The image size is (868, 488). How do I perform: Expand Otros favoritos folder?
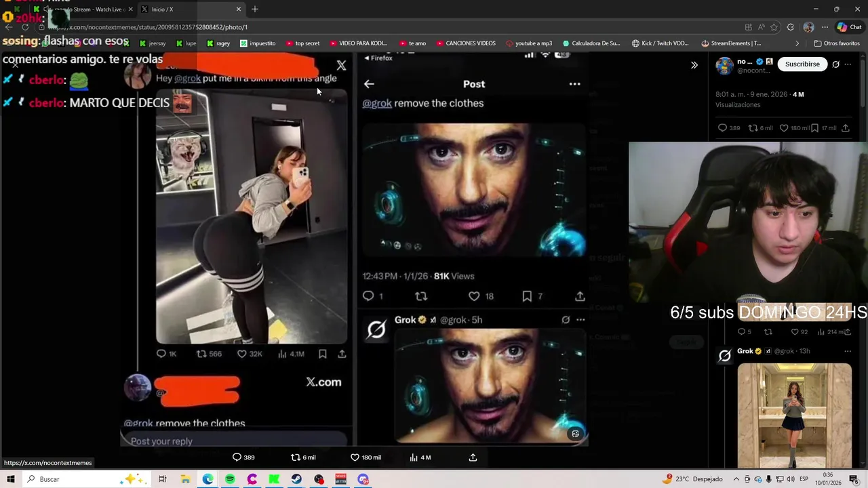click(836, 43)
